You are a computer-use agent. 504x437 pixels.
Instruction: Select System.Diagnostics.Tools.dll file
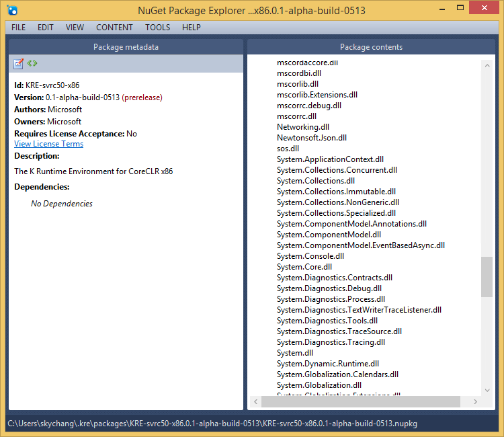(327, 321)
